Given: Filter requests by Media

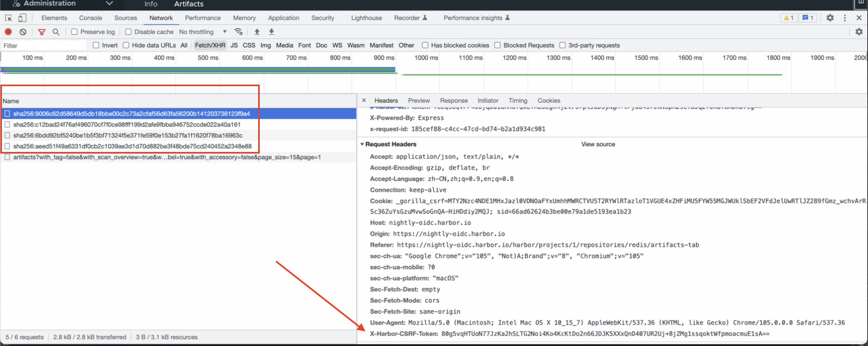Looking at the screenshot, I should [x=284, y=45].
